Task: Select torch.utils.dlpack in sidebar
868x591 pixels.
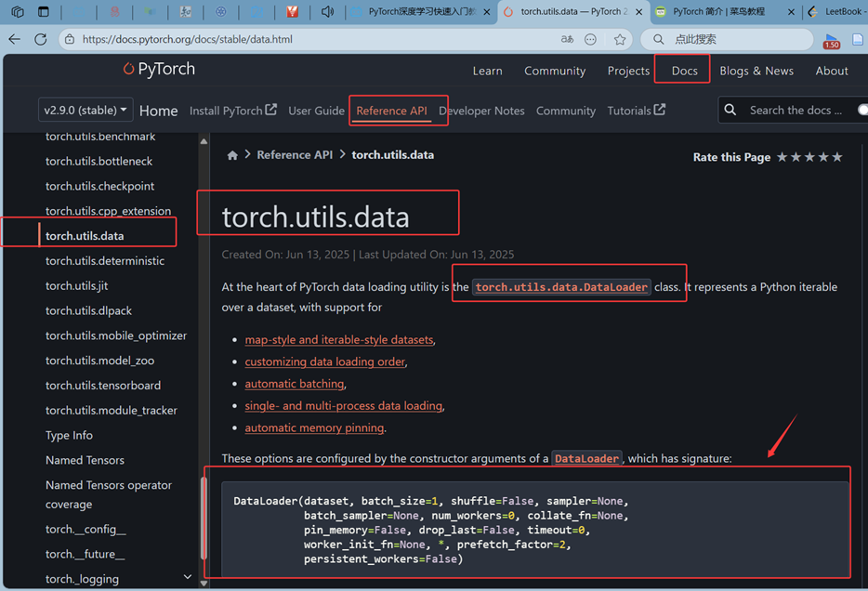Action: click(x=88, y=310)
